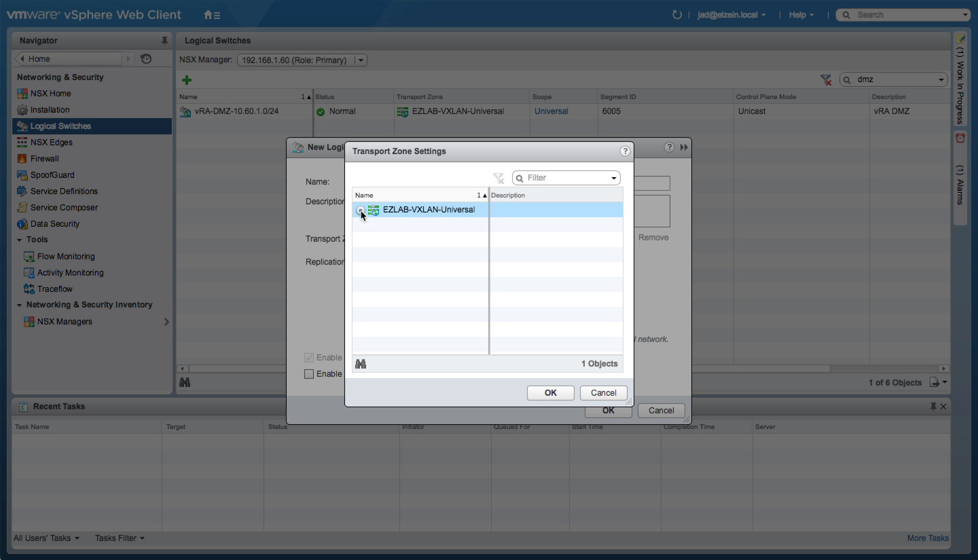Open the Help menu
The image size is (978, 560).
coord(801,15)
